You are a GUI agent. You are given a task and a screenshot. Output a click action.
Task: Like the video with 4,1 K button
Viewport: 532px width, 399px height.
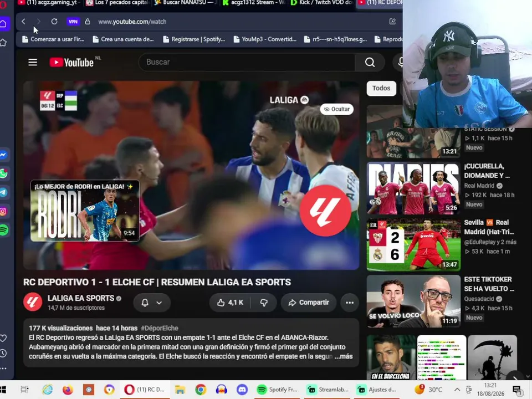pyautogui.click(x=230, y=303)
